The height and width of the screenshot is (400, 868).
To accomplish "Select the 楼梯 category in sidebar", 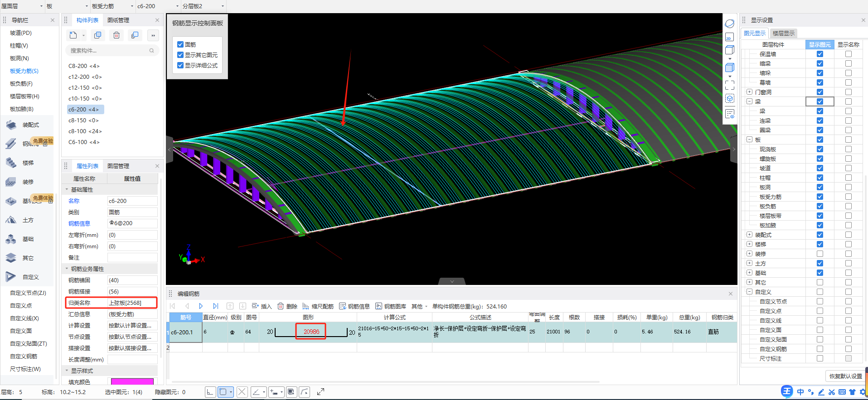I will click(27, 163).
